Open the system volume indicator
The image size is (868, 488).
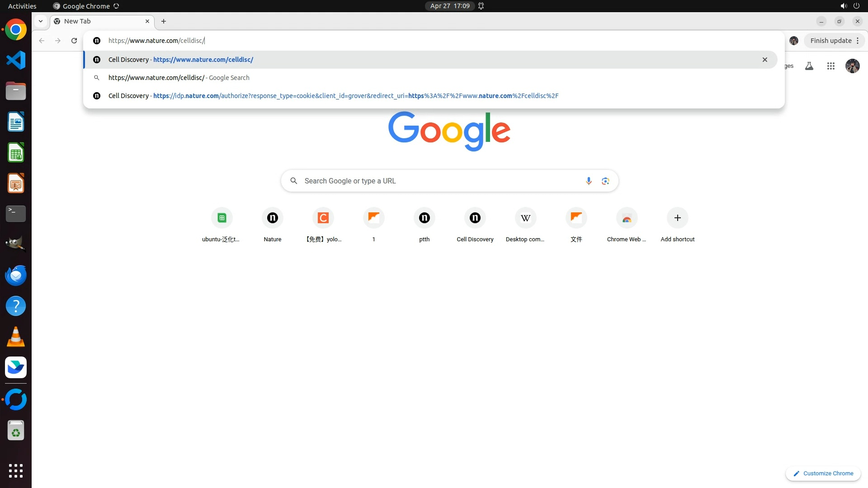pos(843,6)
